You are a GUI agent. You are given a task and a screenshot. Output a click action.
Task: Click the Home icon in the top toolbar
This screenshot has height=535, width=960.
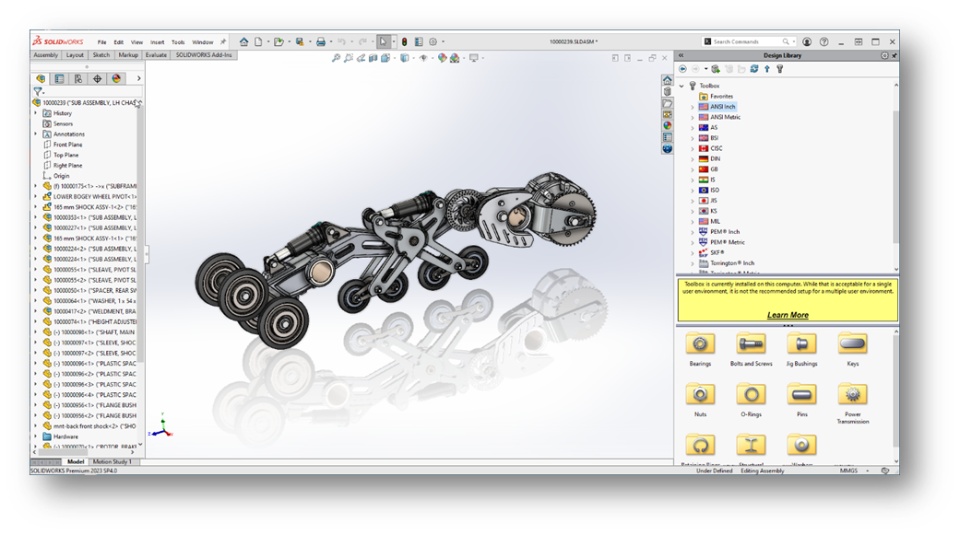244,42
